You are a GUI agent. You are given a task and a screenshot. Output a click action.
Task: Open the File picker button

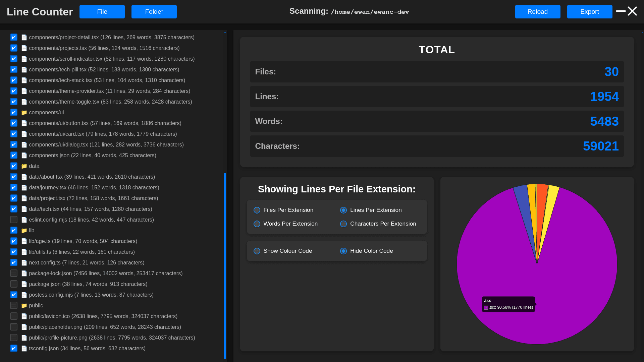pos(102,12)
